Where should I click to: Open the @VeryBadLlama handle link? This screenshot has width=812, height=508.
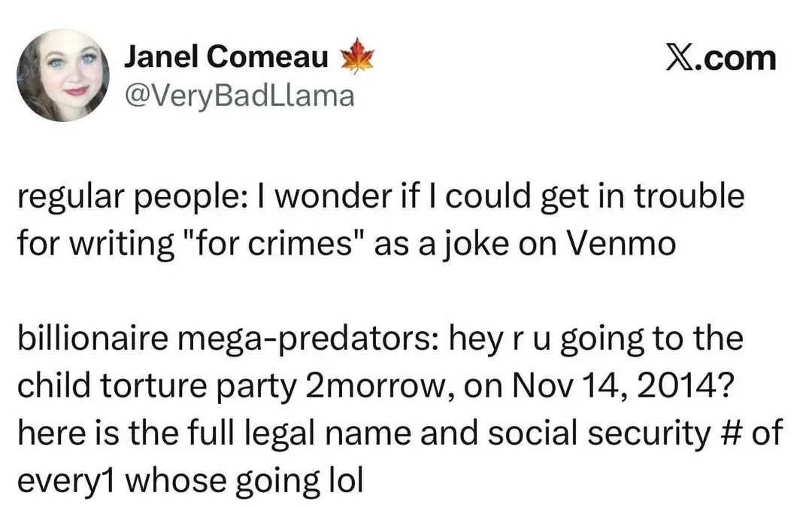point(238,95)
